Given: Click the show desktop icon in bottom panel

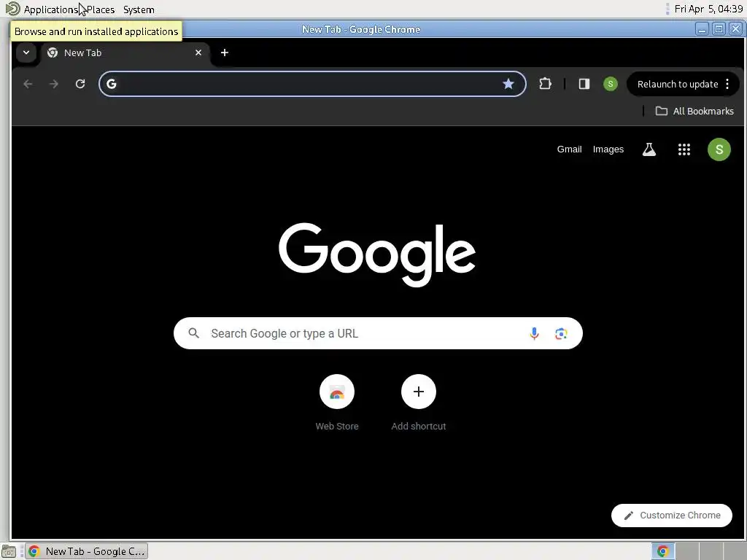Looking at the screenshot, I should pos(9,551).
